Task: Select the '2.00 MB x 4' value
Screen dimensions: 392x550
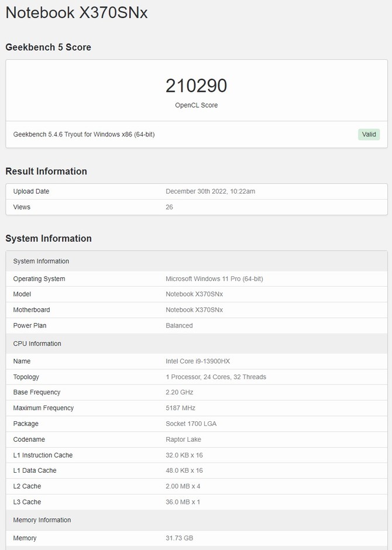Action: 183,486
